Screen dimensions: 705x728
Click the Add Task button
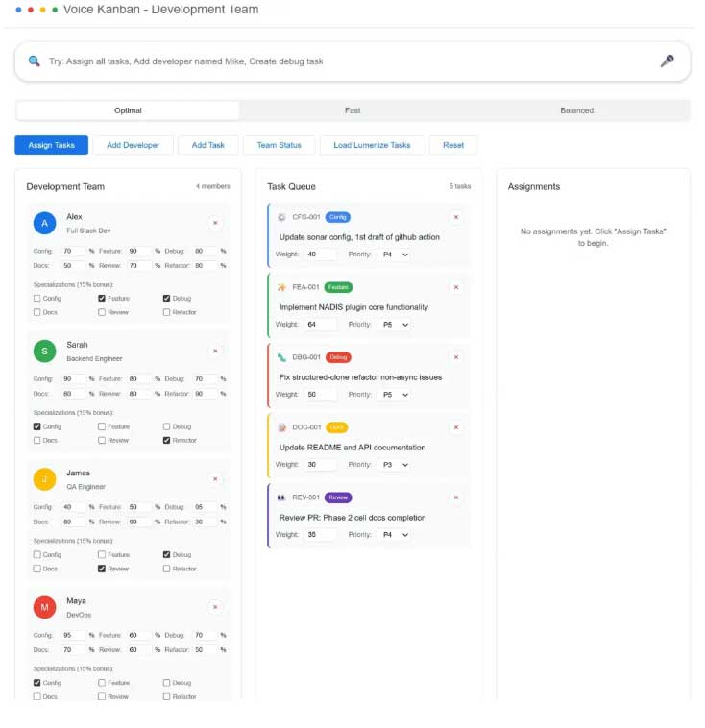(208, 145)
